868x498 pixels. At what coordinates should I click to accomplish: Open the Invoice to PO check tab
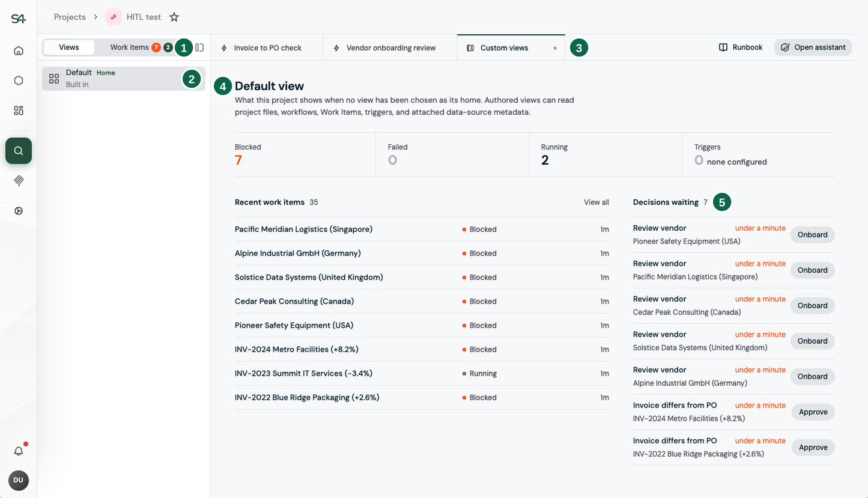coord(267,48)
